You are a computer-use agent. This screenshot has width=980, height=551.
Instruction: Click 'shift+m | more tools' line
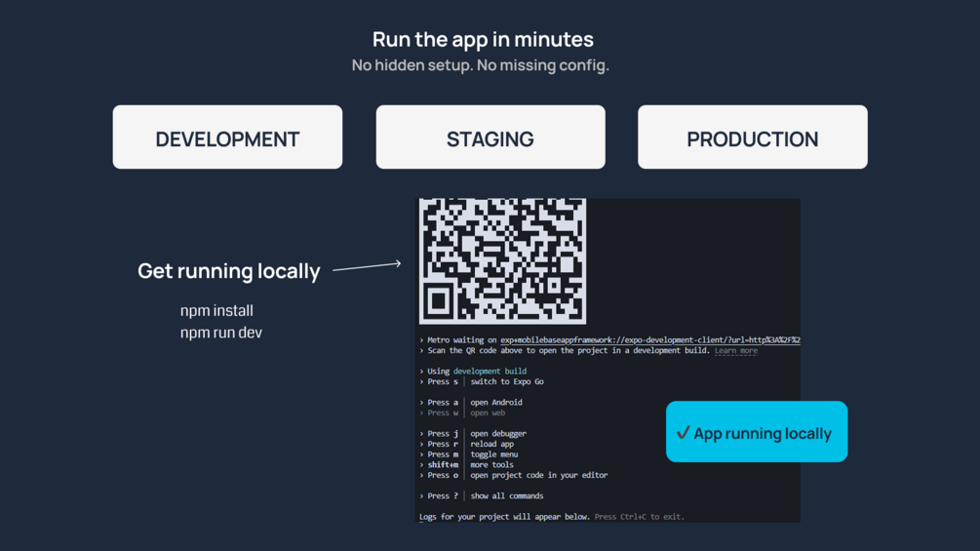pyautogui.click(x=467, y=465)
